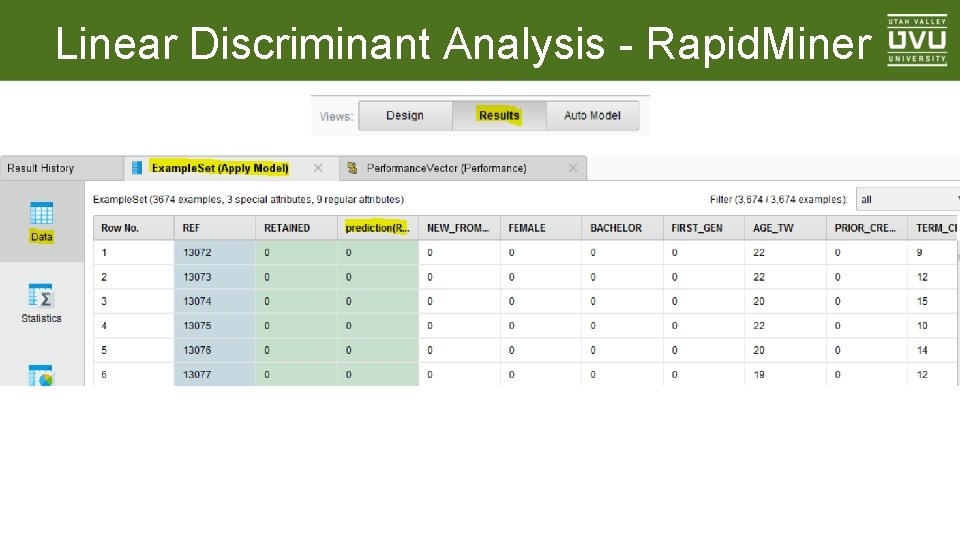Click the FEMALE column header

tap(541, 228)
